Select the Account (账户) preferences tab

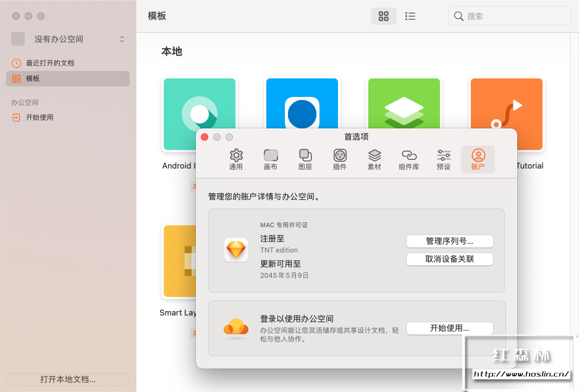(478, 160)
